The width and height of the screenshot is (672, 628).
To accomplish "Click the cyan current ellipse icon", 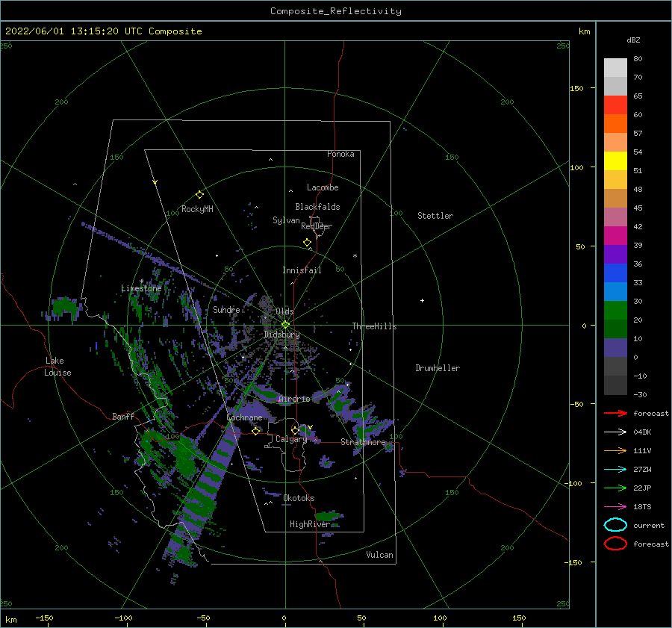I will pos(615,525).
